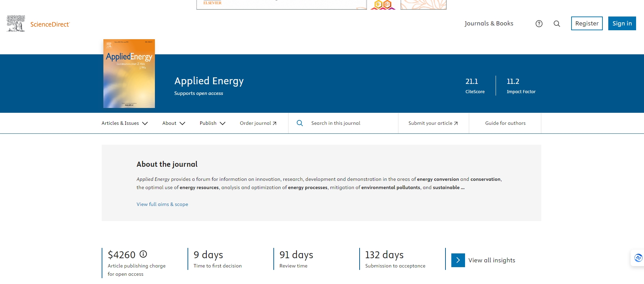Expand the Publish dropdown menu

pyautogui.click(x=212, y=123)
